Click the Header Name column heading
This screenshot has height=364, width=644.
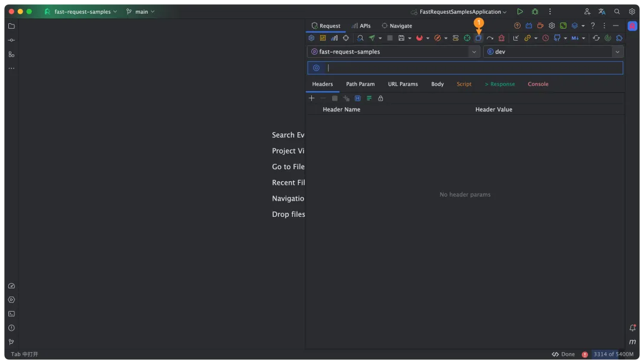pyautogui.click(x=341, y=110)
